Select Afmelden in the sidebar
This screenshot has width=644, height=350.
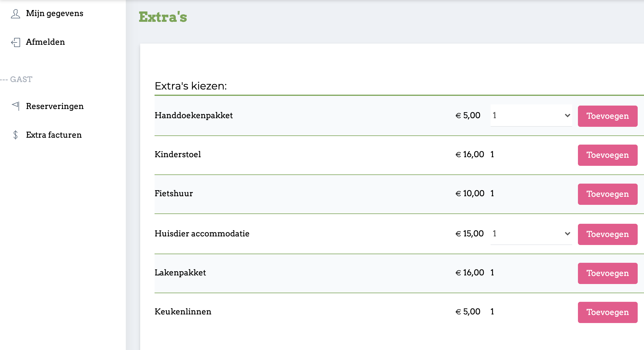[45, 42]
